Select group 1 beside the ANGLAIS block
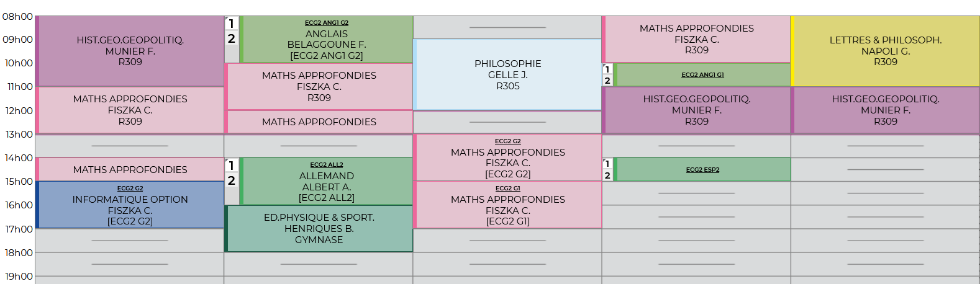Image resolution: width=980 pixels, height=284 pixels. [x=231, y=24]
